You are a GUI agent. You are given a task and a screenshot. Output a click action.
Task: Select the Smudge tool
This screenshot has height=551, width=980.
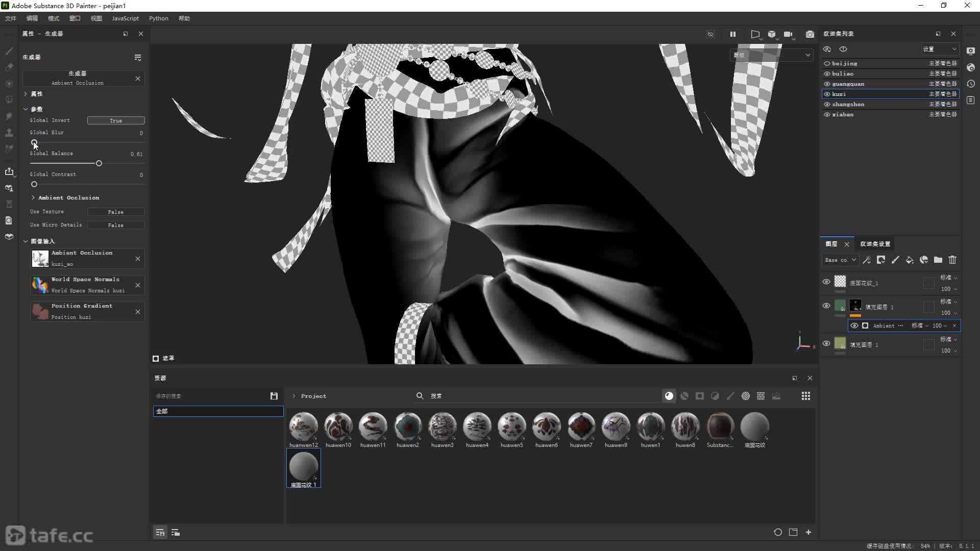tap(9, 116)
